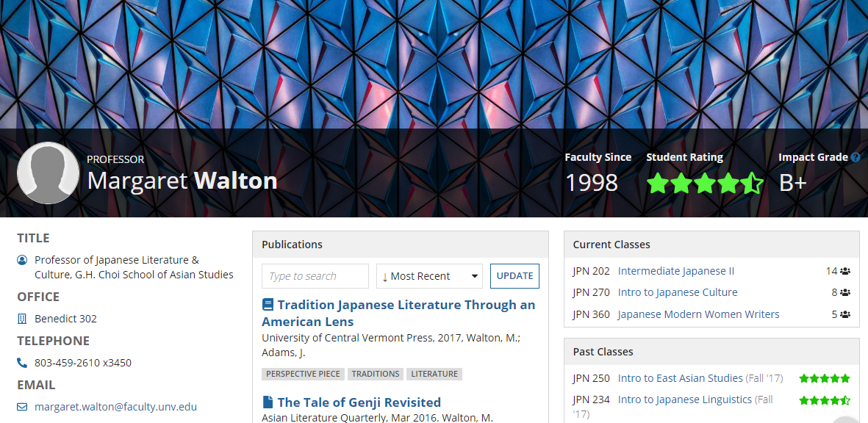The width and height of the screenshot is (868, 423).
Task: Click the book icon beside Tradition Japanese Literature
Action: (x=268, y=305)
